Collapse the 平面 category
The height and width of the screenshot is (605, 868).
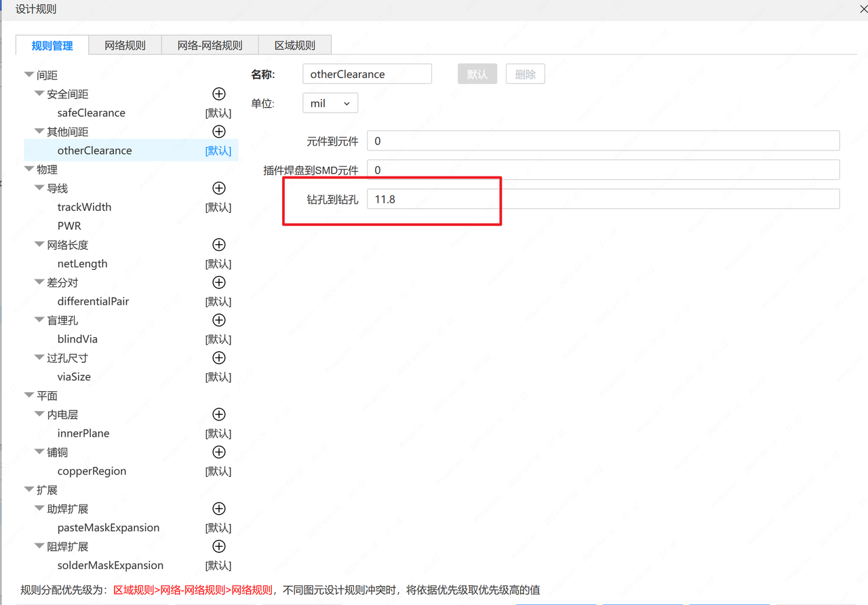pyautogui.click(x=29, y=395)
